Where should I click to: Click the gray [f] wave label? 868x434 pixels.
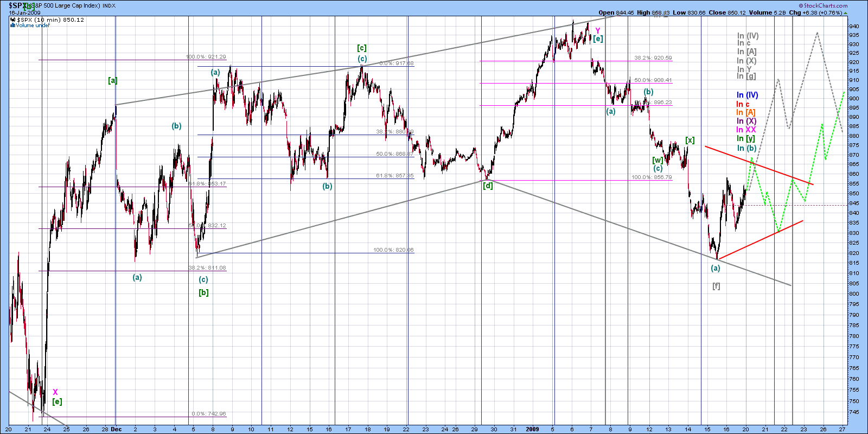[x=716, y=286]
